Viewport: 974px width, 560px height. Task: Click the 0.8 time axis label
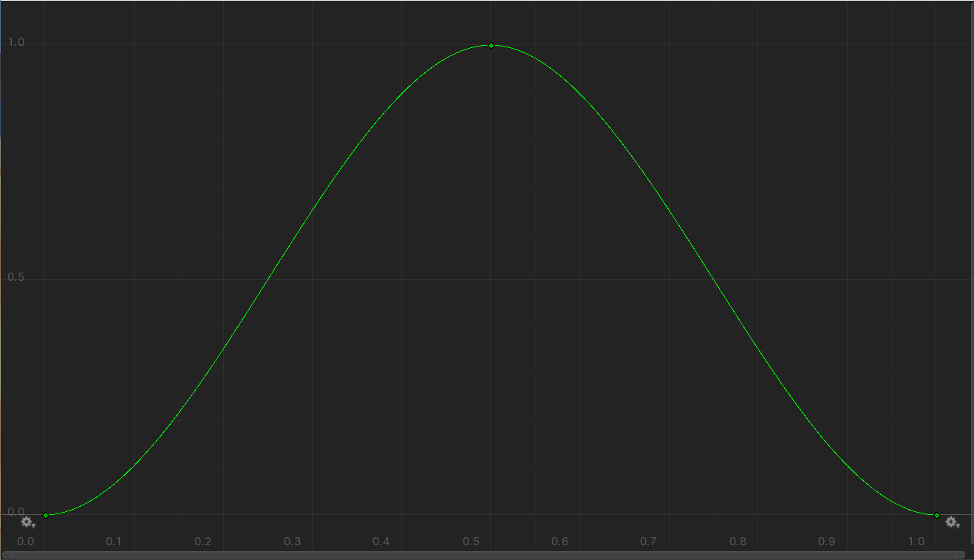click(x=738, y=542)
